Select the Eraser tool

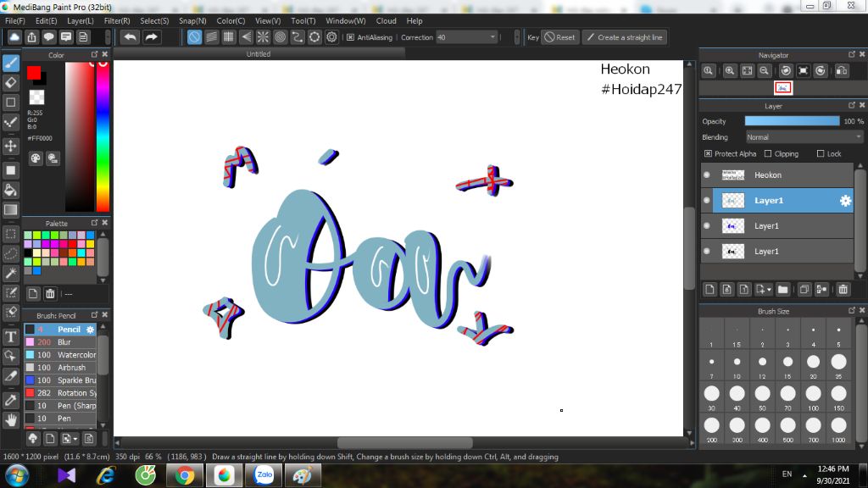click(x=10, y=83)
